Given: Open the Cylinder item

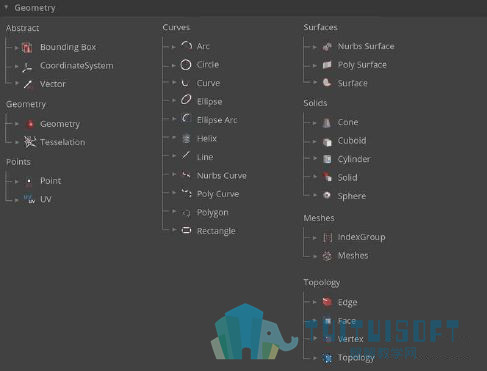Looking at the screenshot, I should click(354, 159).
